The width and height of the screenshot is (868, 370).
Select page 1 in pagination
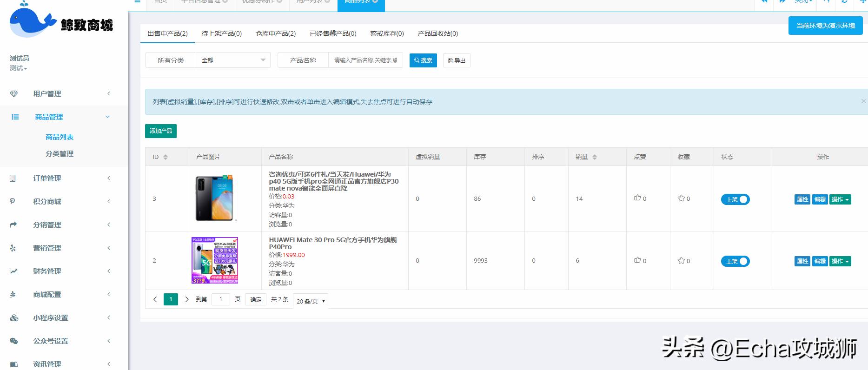click(x=171, y=299)
